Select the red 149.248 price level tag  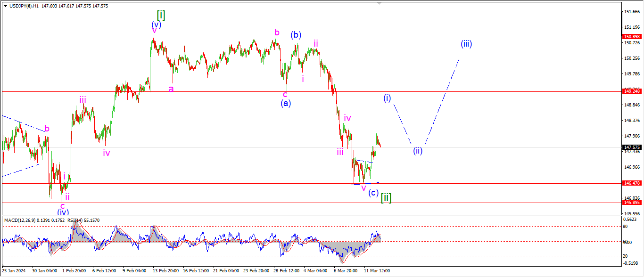click(x=632, y=91)
